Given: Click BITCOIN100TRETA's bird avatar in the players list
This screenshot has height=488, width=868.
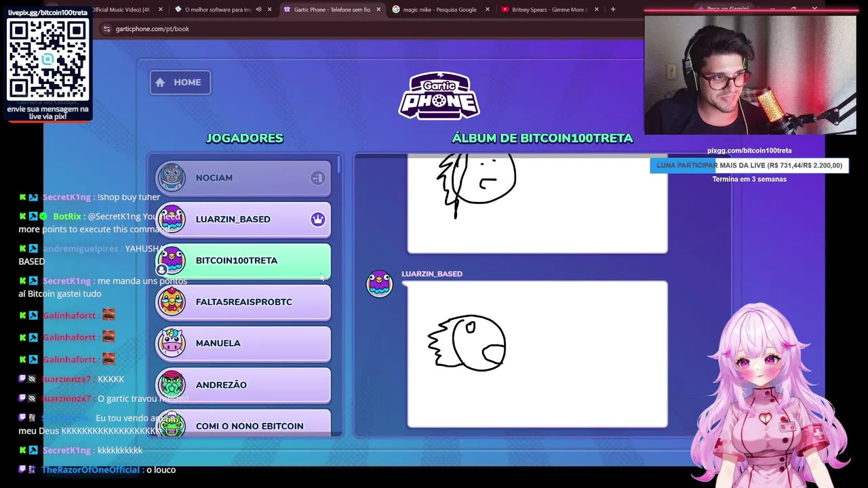Looking at the screenshot, I should click(x=172, y=260).
